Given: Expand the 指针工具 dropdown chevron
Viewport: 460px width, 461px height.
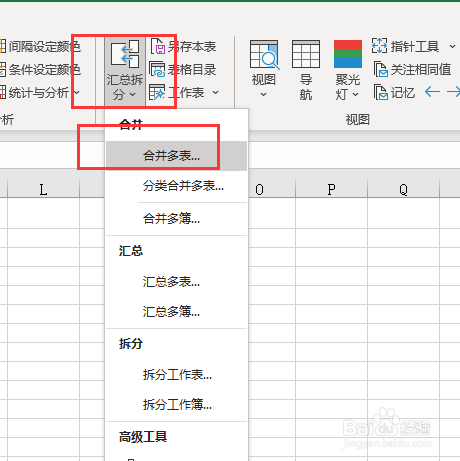Looking at the screenshot, I should pyautogui.click(x=452, y=46).
